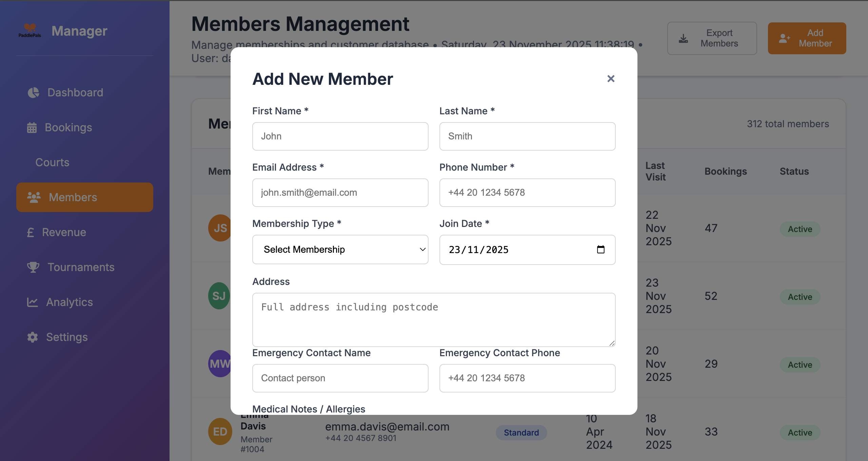Click the Bookings calendar icon
The height and width of the screenshot is (461, 868).
pyautogui.click(x=32, y=128)
